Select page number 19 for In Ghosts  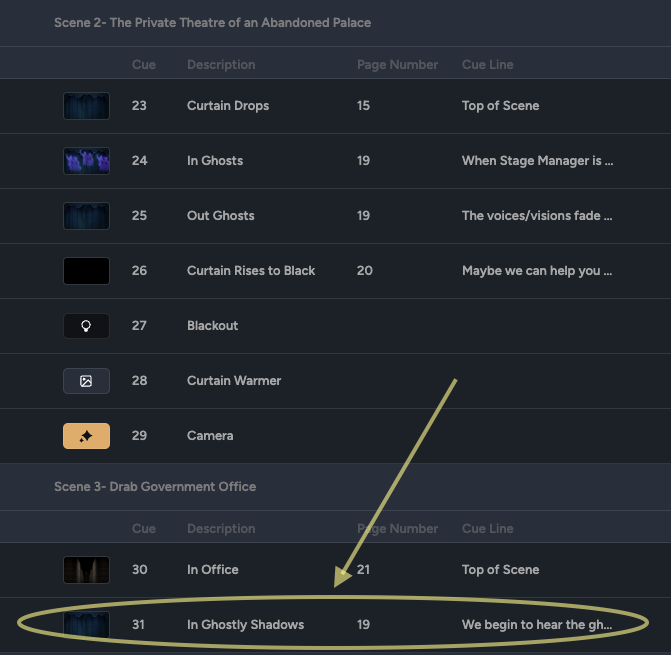[363, 161]
